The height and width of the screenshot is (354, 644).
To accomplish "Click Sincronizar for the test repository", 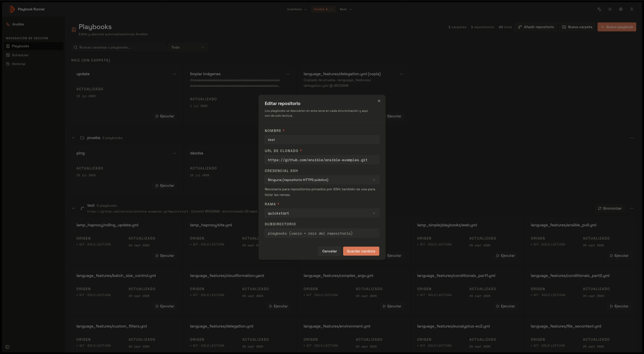I will pos(610,208).
